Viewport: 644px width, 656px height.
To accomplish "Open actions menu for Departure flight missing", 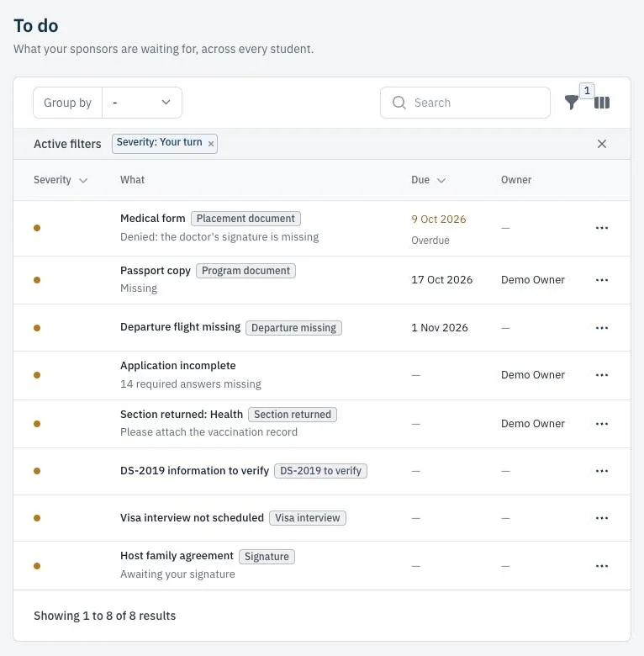I will point(602,328).
